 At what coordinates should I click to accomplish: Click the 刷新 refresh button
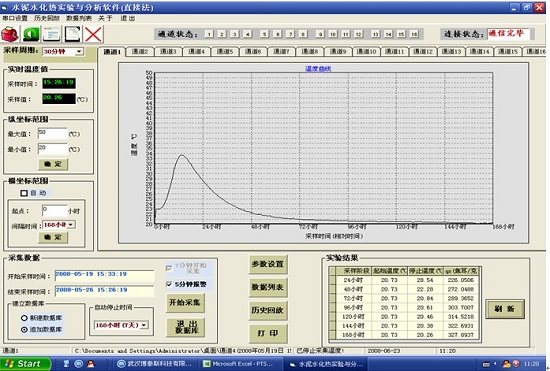click(505, 309)
